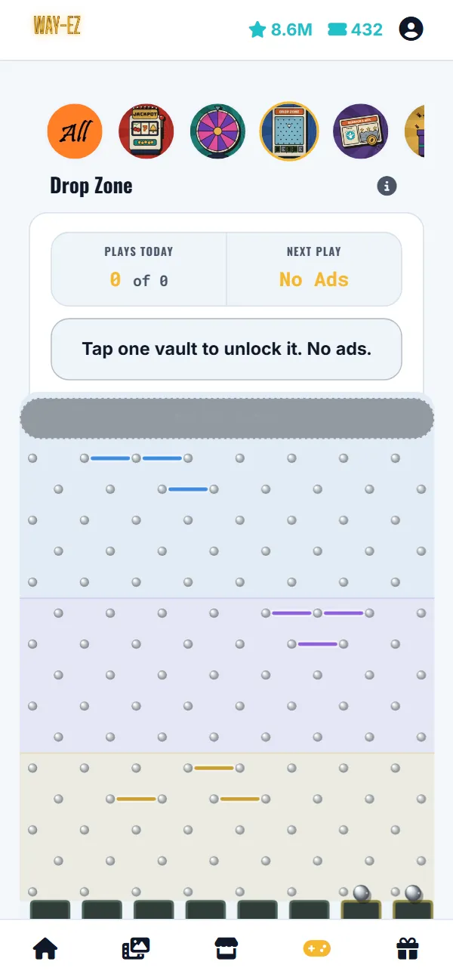Select the Drop Zone game icon

(289, 131)
